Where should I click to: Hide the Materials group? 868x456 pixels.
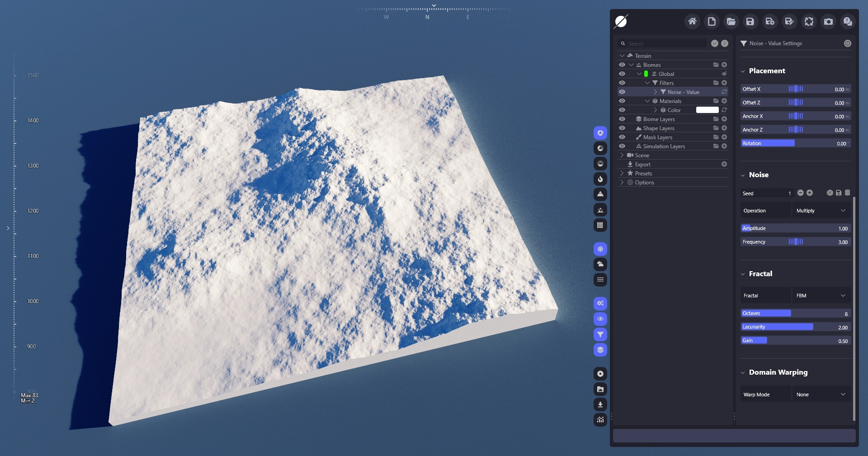click(x=622, y=101)
